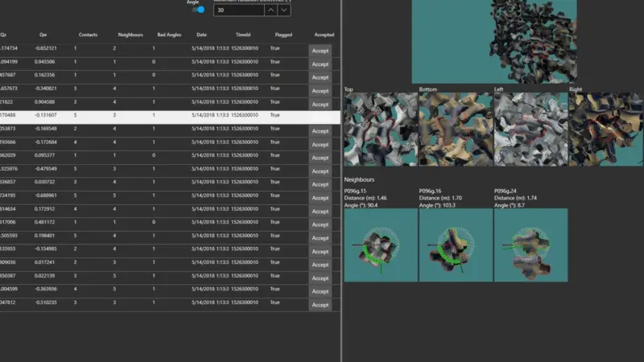This screenshot has width=644, height=362.
Task: Accept the row with Qw -0.688961
Action: click(320, 198)
